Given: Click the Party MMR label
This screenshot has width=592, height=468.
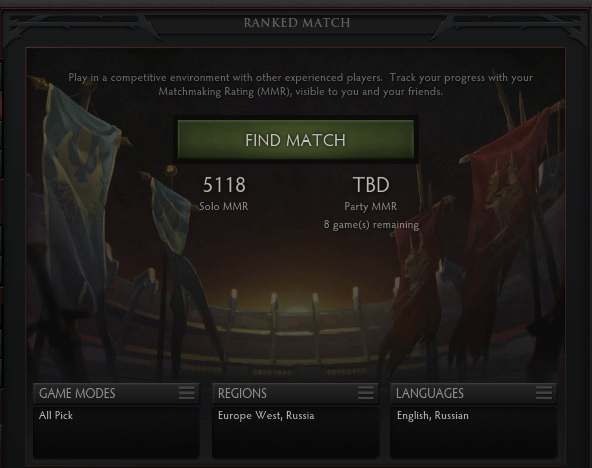Looking at the screenshot, I should coord(371,206).
